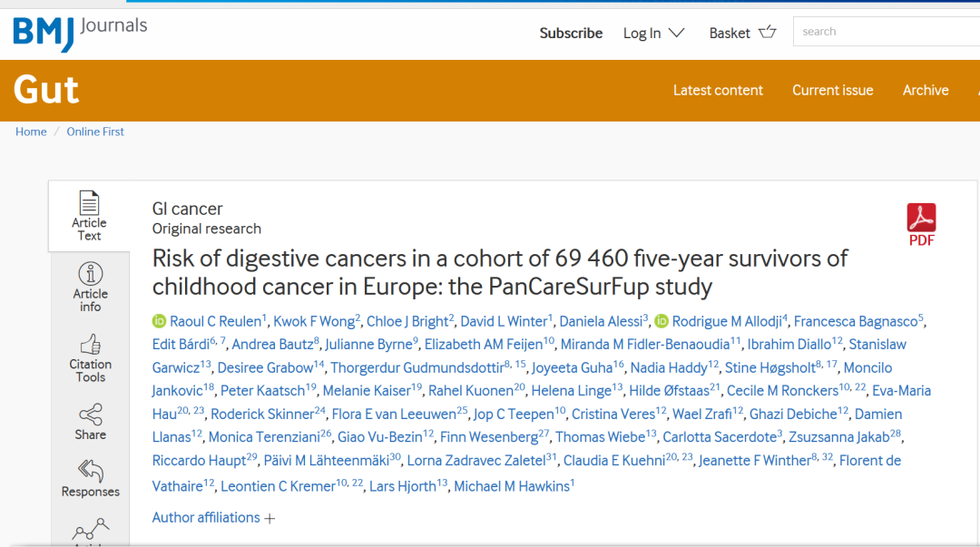Click the Subscribe link
The image size is (980, 547).
pos(571,33)
